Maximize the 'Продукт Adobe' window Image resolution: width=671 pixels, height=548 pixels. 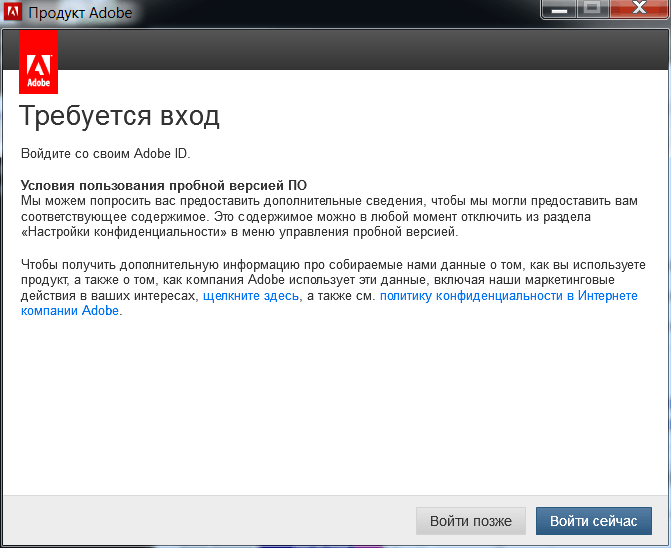(x=592, y=9)
